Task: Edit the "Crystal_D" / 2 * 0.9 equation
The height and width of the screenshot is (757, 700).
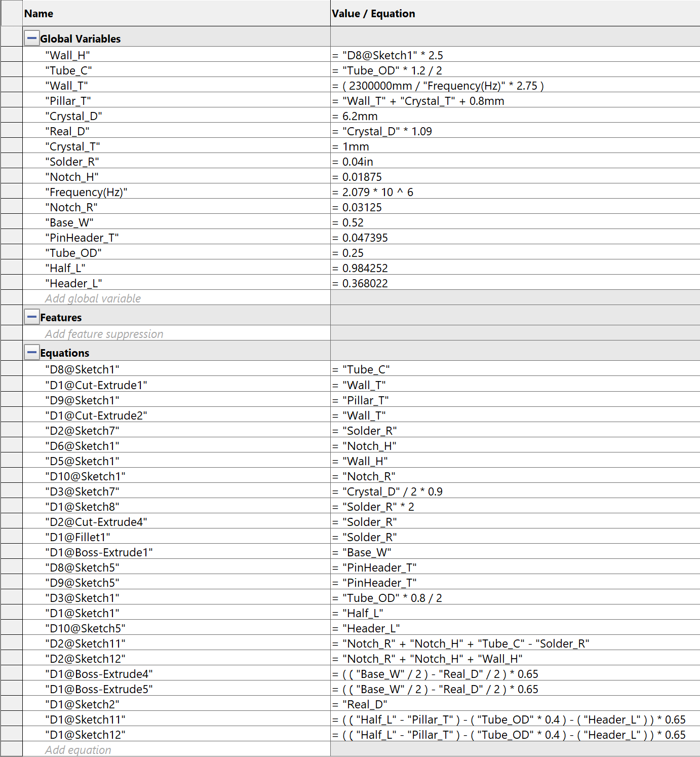Action: [x=515, y=491]
